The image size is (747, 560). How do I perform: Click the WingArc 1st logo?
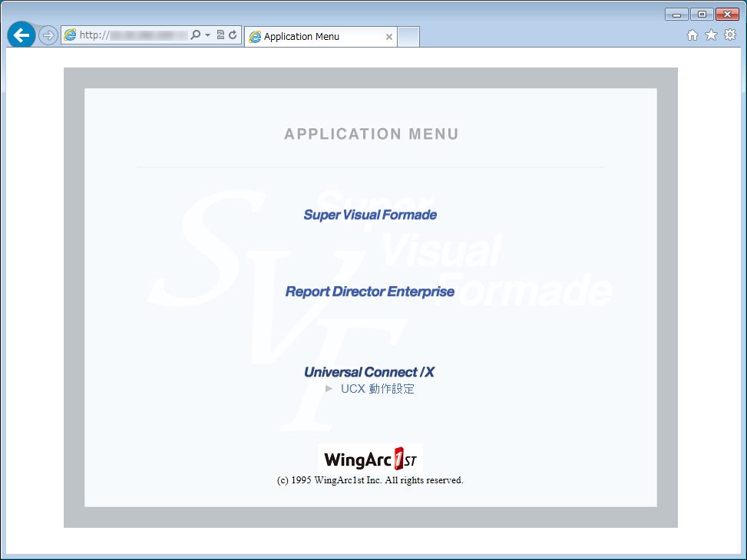point(370,459)
